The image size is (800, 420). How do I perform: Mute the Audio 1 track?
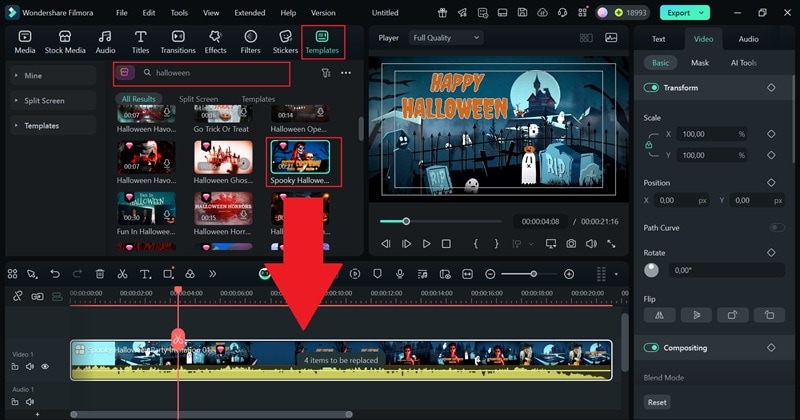pos(30,402)
